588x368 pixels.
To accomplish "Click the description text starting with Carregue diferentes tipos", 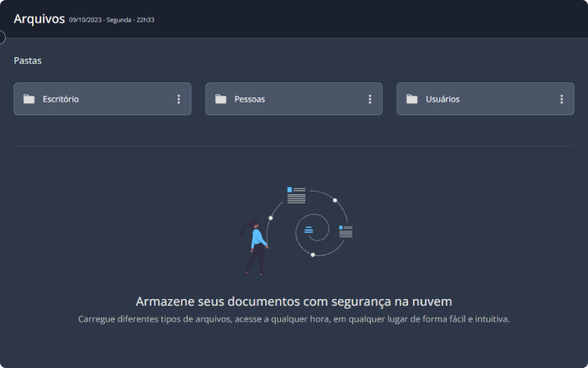I will click(x=294, y=319).
